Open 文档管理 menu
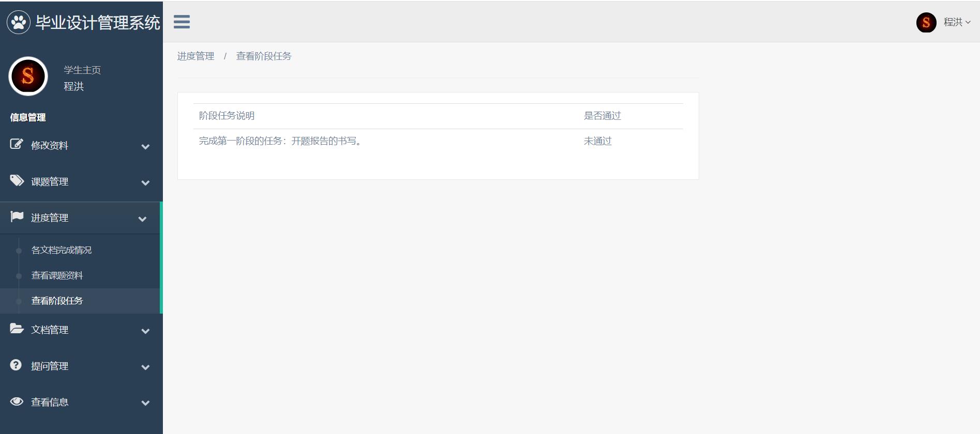 click(81, 330)
